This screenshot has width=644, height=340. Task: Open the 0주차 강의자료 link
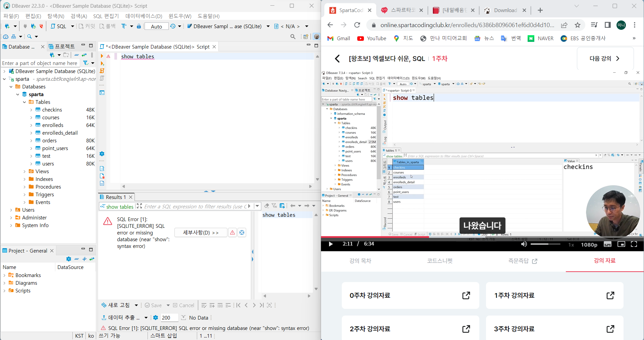coord(410,295)
